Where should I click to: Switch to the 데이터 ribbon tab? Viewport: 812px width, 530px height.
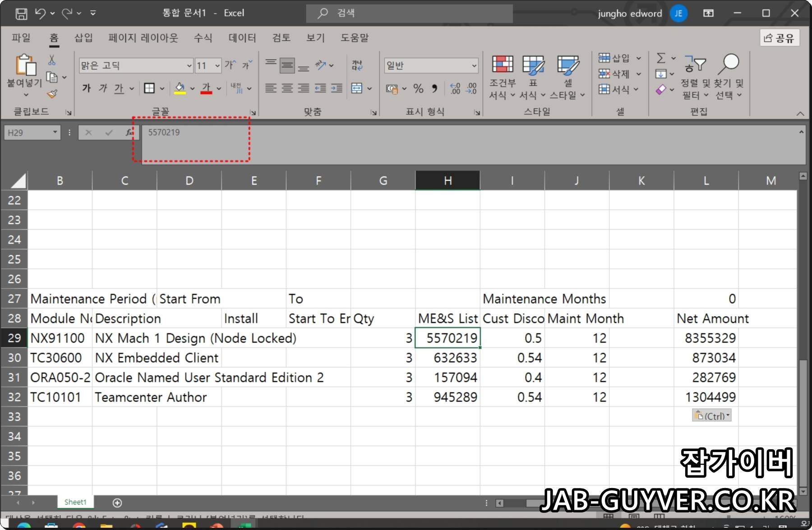[242, 38]
